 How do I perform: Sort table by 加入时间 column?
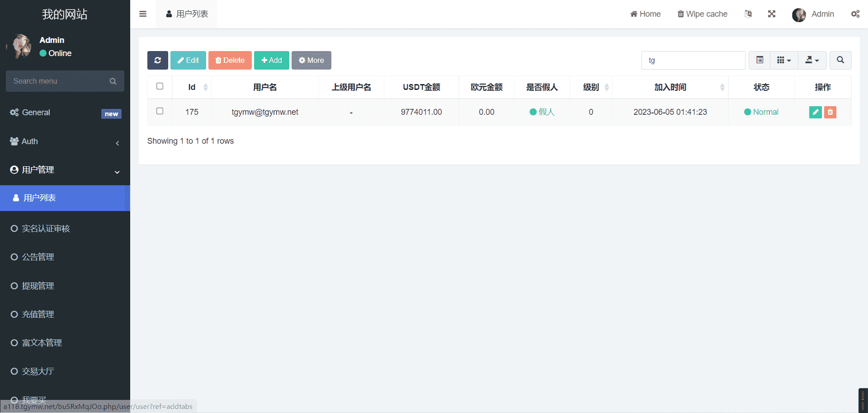click(670, 87)
